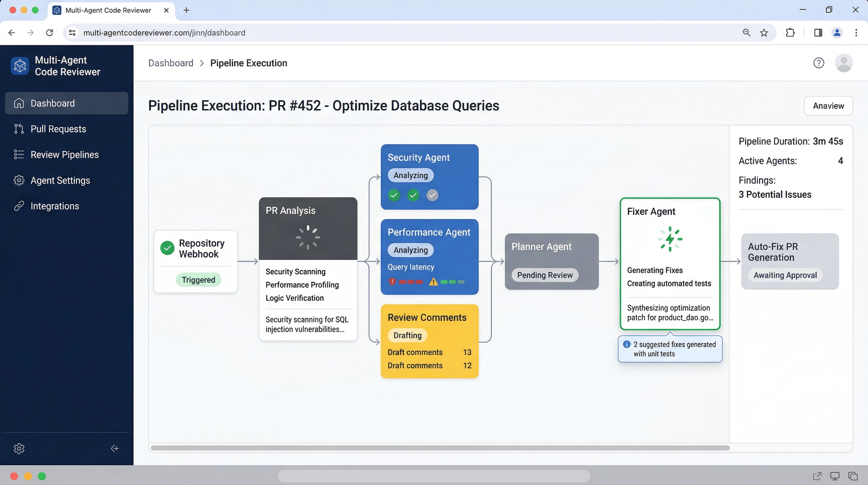This screenshot has width=868, height=485.
Task: Select Dashboard in the sidebar navigation
Action: (53, 103)
